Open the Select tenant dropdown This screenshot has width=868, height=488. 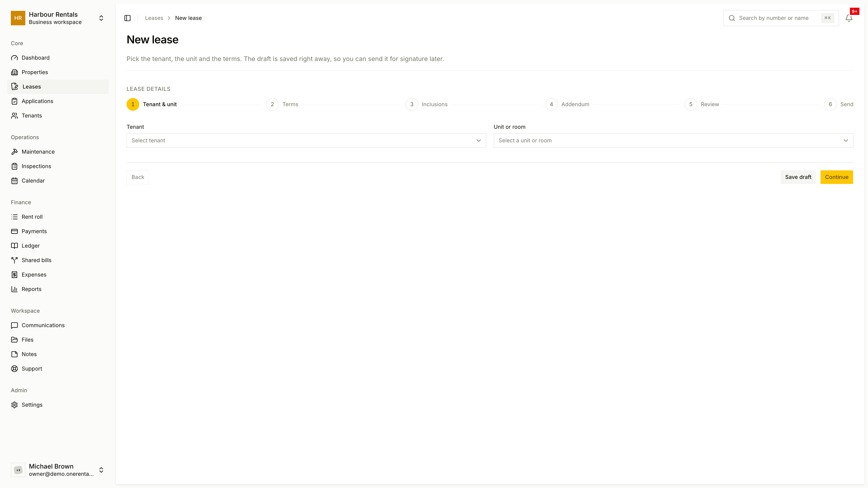(306, 141)
